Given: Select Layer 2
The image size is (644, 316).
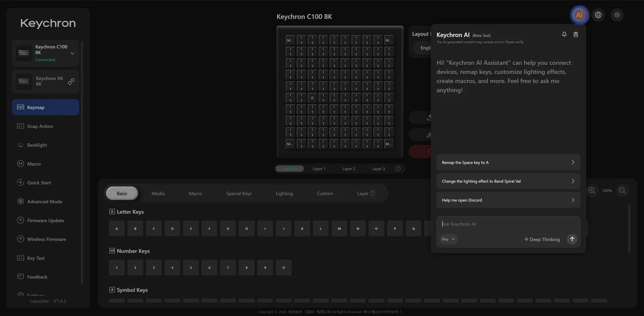Looking at the screenshot, I should click(x=349, y=169).
